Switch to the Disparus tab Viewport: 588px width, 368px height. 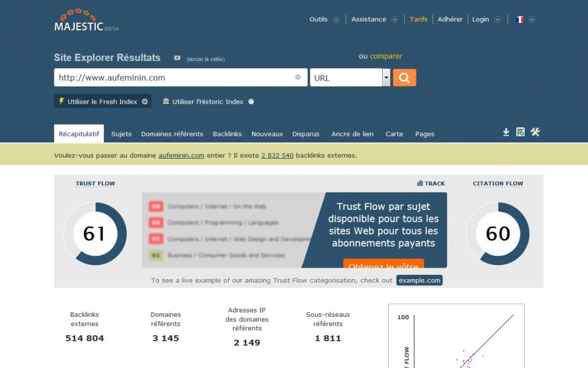[x=305, y=134]
